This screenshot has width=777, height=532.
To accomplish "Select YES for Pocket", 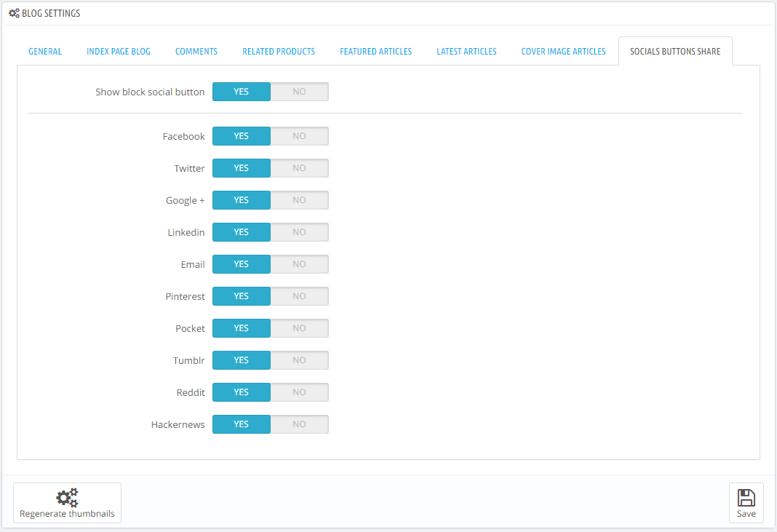I will (242, 328).
